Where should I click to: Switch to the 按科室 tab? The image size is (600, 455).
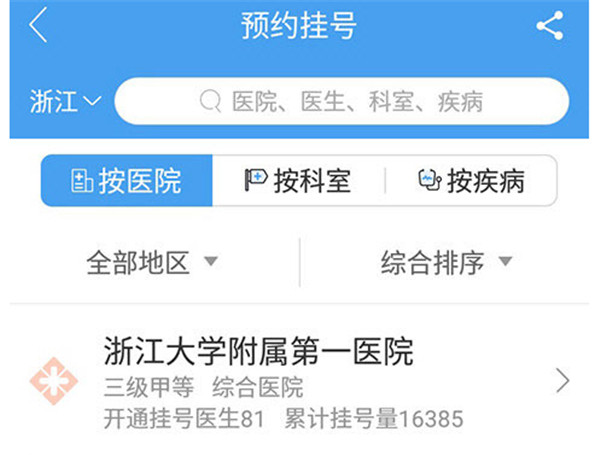[298, 181]
